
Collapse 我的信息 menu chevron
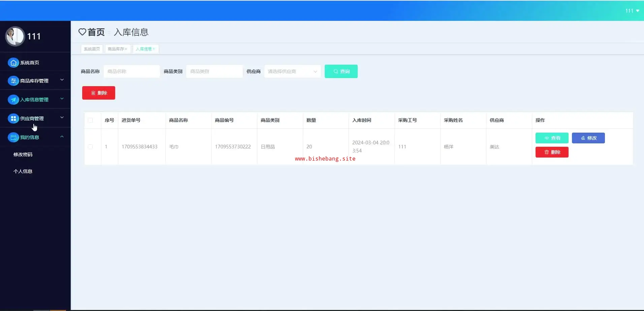pos(62,136)
